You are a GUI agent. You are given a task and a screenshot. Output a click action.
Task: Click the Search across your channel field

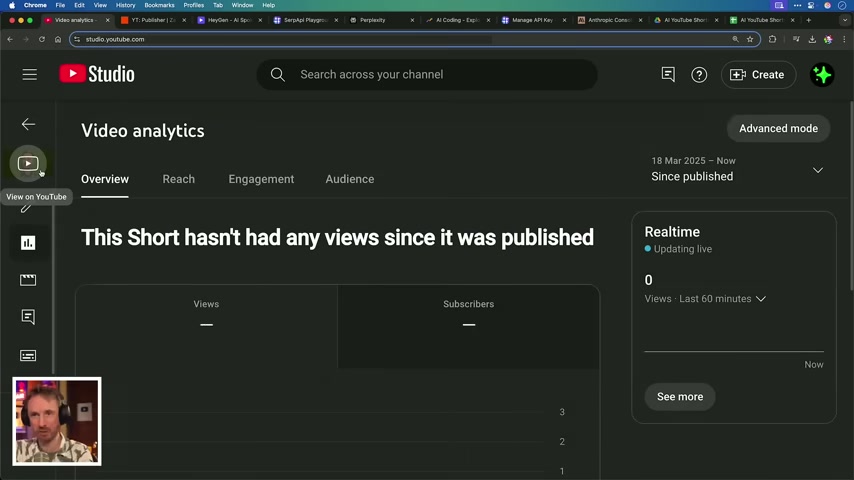pos(440,74)
